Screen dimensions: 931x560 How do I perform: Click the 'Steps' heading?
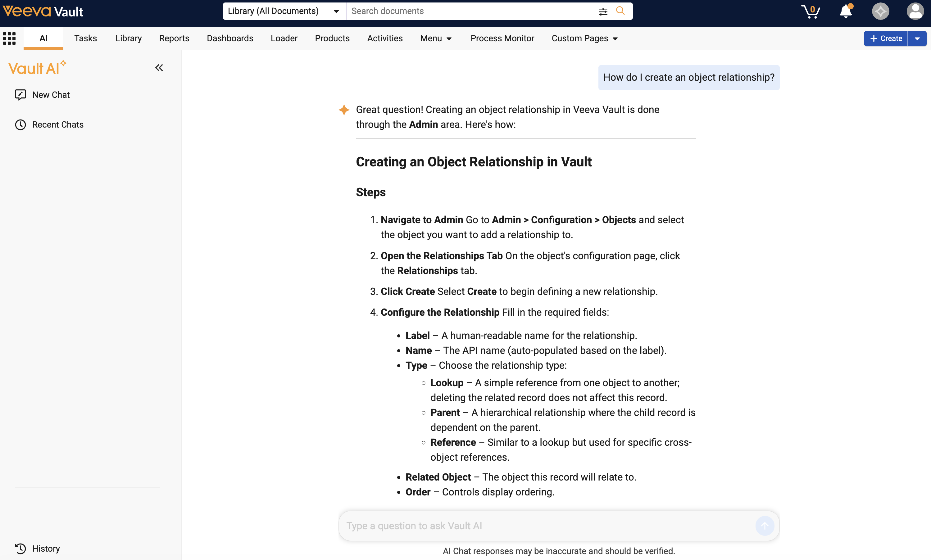pyautogui.click(x=370, y=192)
